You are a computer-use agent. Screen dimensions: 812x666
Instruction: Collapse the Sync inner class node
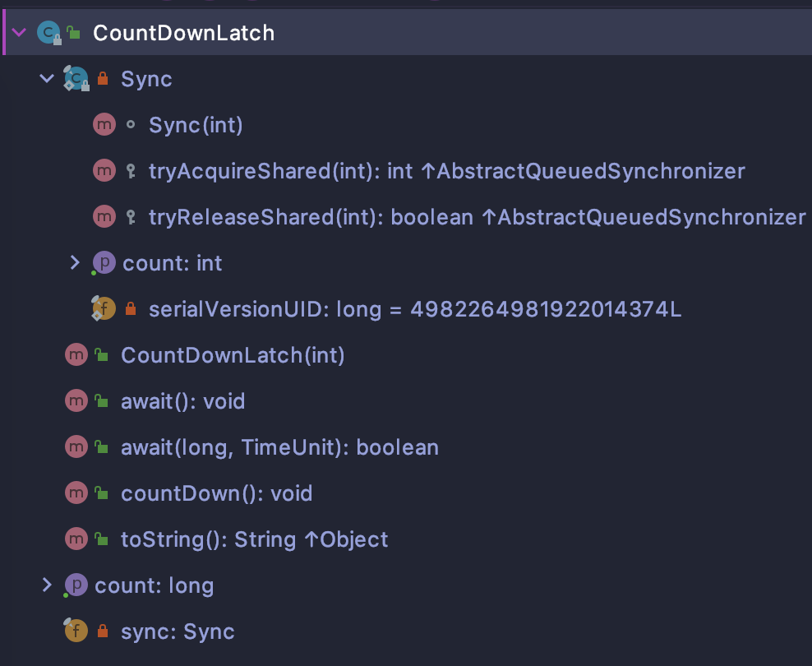point(47,79)
